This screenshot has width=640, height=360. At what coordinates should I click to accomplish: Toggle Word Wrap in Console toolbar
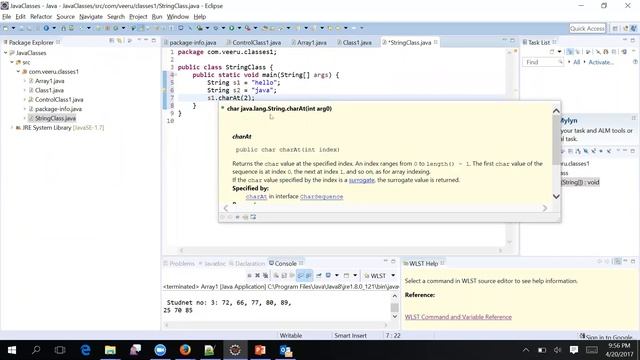292,276
